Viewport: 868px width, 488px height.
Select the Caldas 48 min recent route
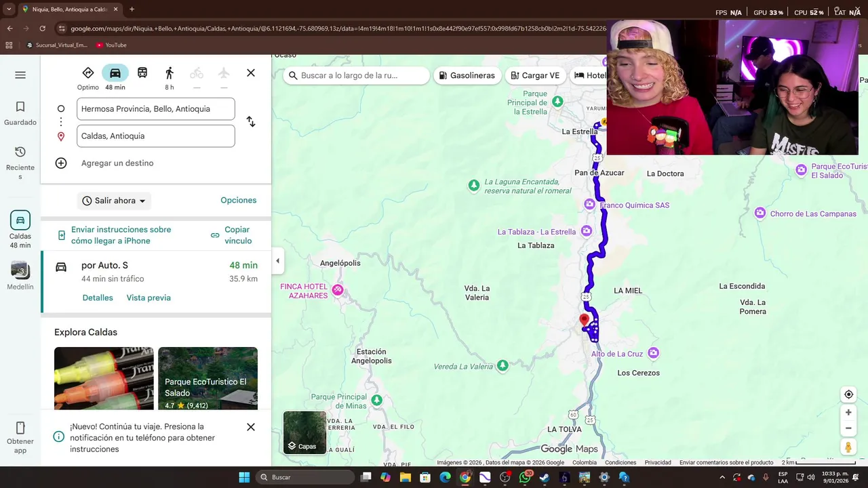[20, 230]
